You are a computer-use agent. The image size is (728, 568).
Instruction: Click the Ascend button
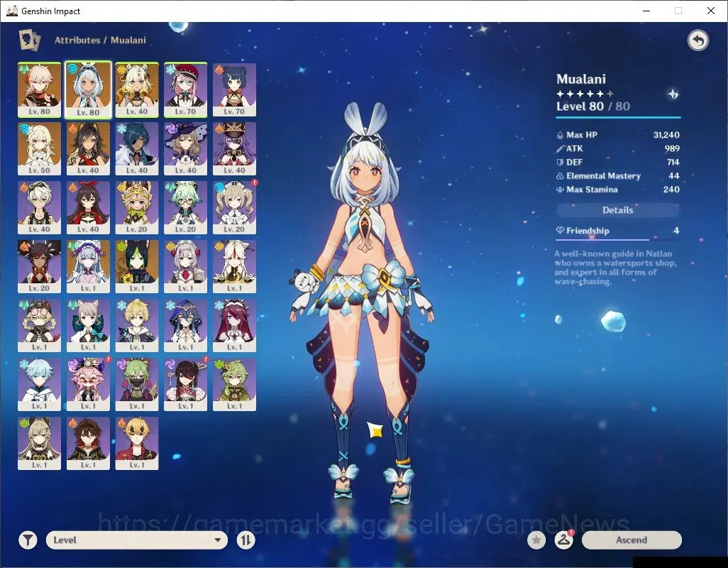(x=632, y=540)
